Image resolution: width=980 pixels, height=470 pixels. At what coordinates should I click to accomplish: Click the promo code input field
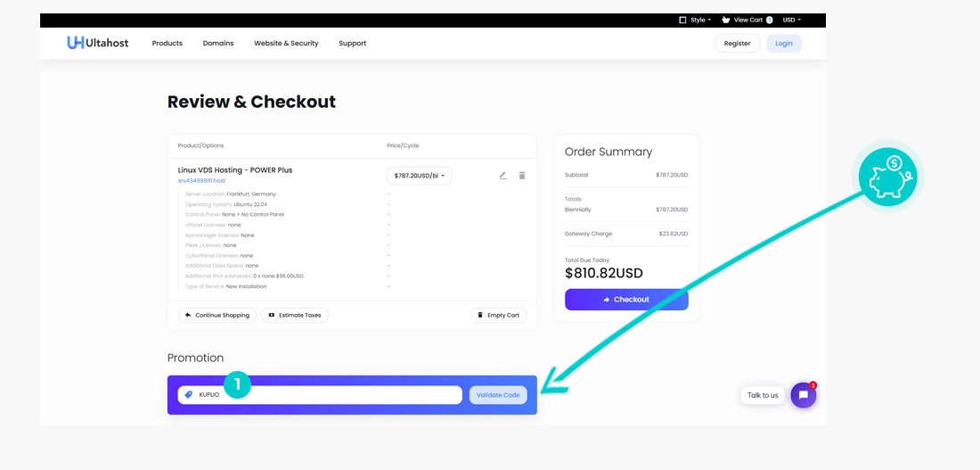320,395
